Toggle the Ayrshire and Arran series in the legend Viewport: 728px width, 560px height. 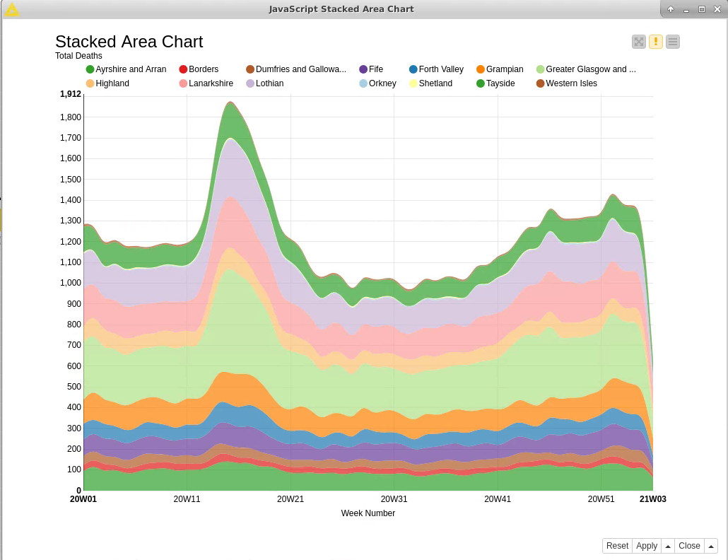[x=131, y=69]
